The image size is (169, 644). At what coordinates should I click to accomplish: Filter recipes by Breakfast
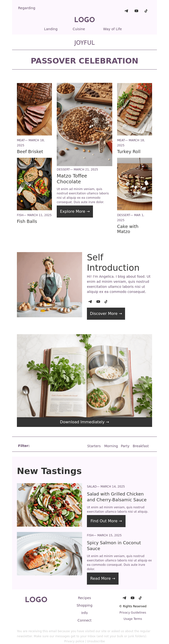[141, 446]
